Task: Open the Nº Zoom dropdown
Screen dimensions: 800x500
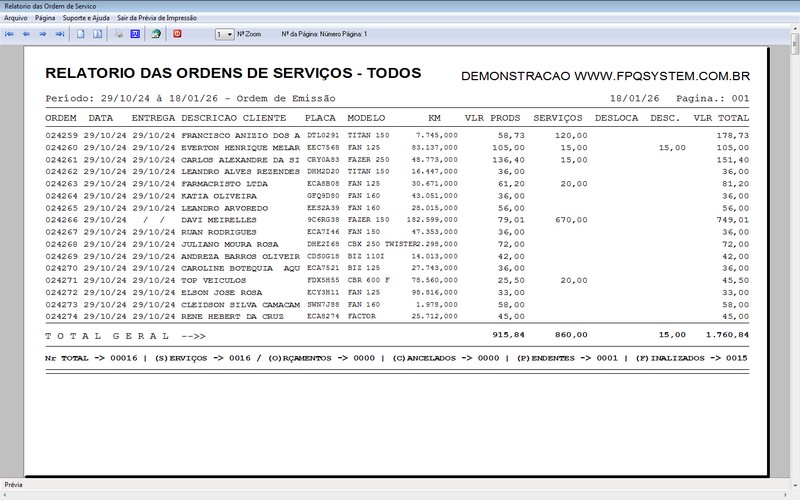Action: (224, 34)
